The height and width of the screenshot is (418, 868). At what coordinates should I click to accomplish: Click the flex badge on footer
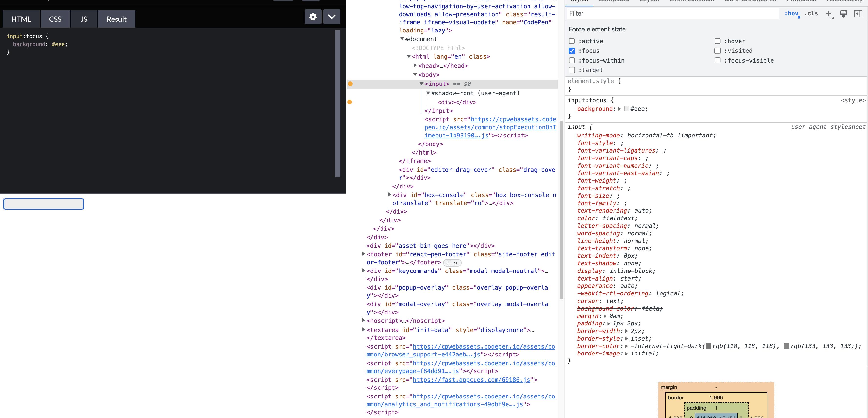[452, 263]
